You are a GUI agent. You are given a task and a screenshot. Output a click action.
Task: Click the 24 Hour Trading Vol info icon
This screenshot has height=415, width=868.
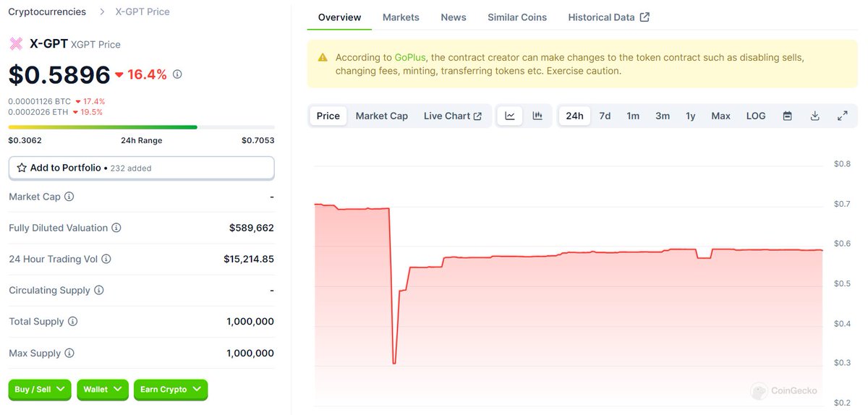(x=106, y=259)
